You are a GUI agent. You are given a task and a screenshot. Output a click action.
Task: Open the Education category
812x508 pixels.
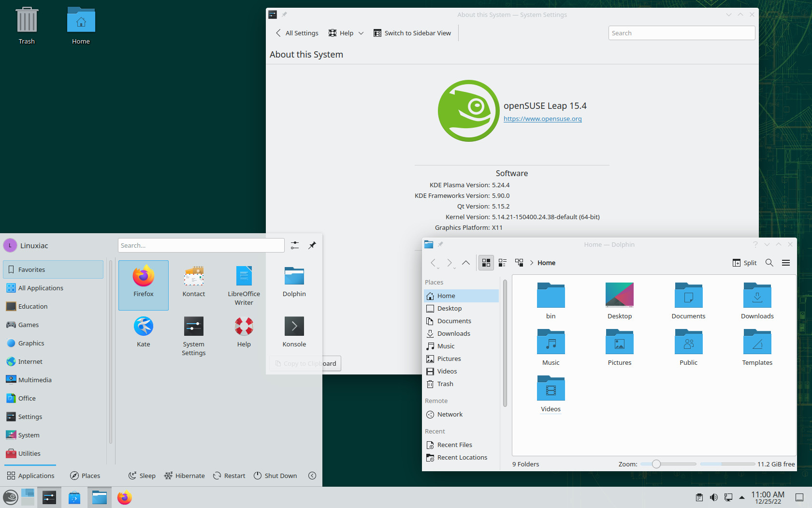pos(53,306)
